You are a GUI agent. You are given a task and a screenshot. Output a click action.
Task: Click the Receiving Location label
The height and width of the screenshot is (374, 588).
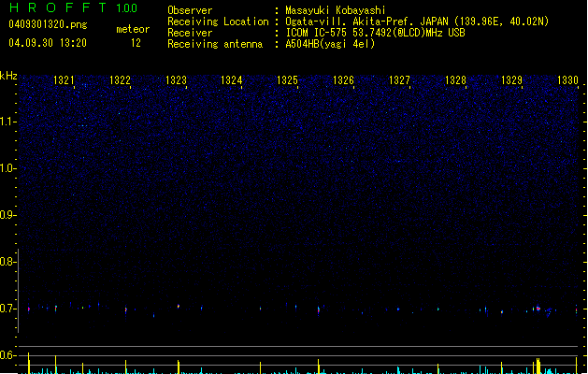pyautogui.click(x=218, y=22)
